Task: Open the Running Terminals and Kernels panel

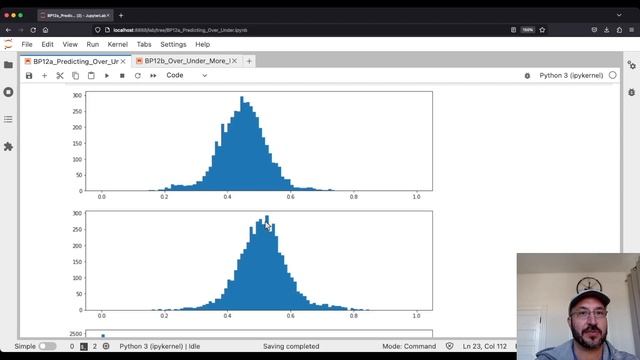Action: point(8,92)
